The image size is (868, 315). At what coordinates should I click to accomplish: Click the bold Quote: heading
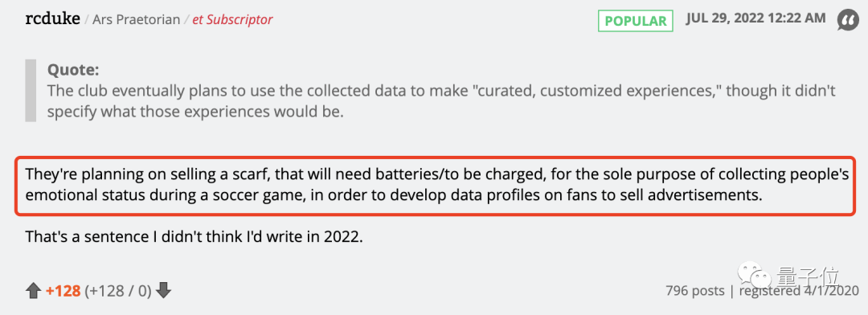click(74, 70)
